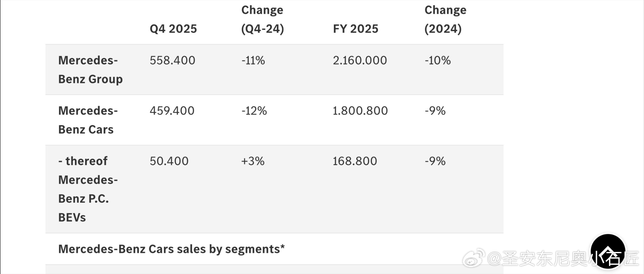
Task: Select the Mercedes-Benz Cars row label
Action: point(88,120)
